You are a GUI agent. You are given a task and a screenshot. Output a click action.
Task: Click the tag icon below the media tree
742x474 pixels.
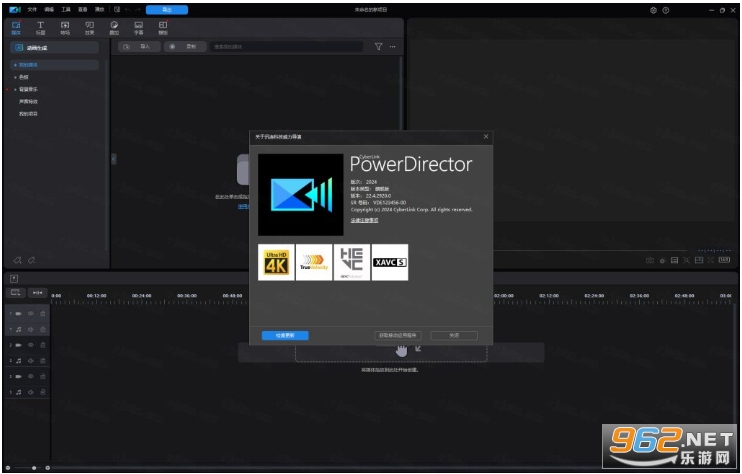coord(18,260)
